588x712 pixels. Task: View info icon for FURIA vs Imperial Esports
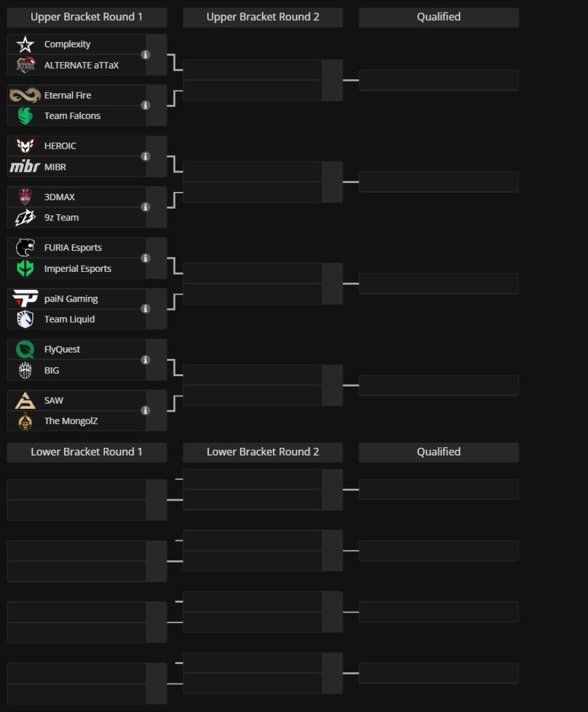(x=145, y=258)
